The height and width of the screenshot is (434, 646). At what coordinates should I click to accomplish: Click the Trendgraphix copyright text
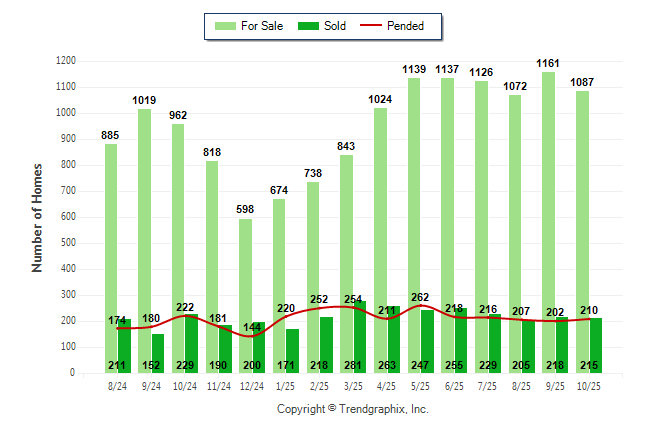click(x=352, y=409)
